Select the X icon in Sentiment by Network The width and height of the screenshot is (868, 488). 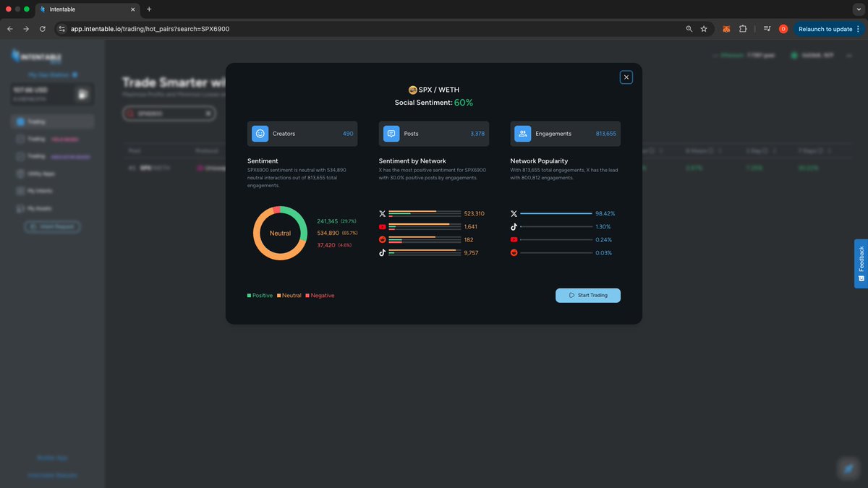[x=383, y=213]
